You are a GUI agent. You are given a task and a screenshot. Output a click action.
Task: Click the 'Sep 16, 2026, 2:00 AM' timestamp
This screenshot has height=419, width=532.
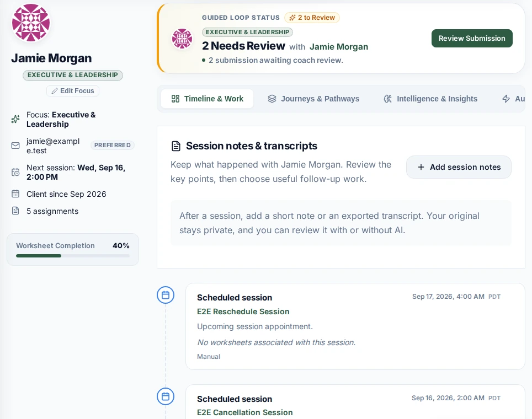[448, 398]
